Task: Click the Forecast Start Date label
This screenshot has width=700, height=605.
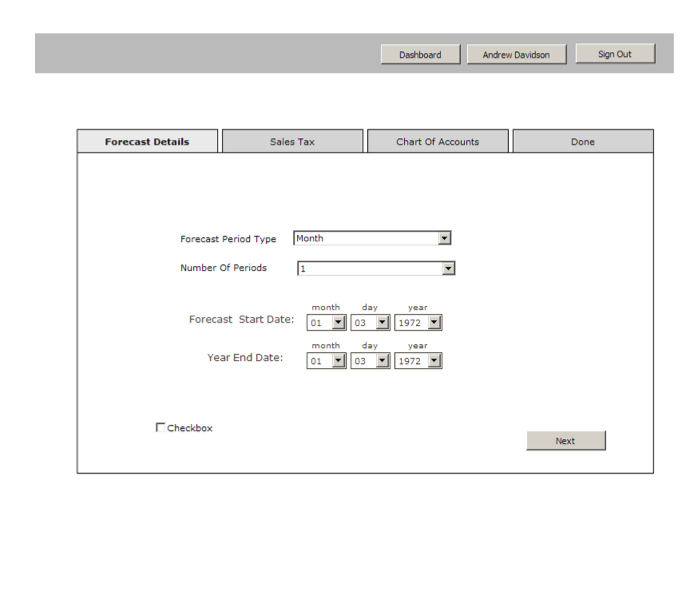Action: point(241,320)
